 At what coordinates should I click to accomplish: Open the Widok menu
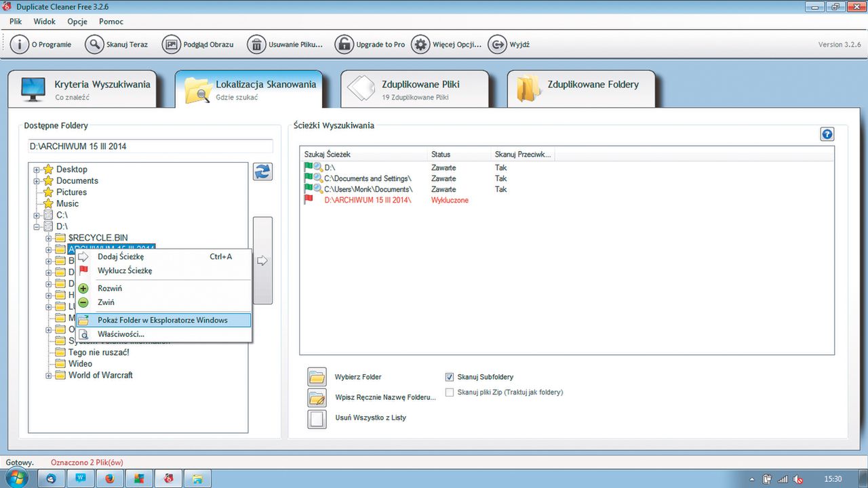pyautogui.click(x=45, y=21)
